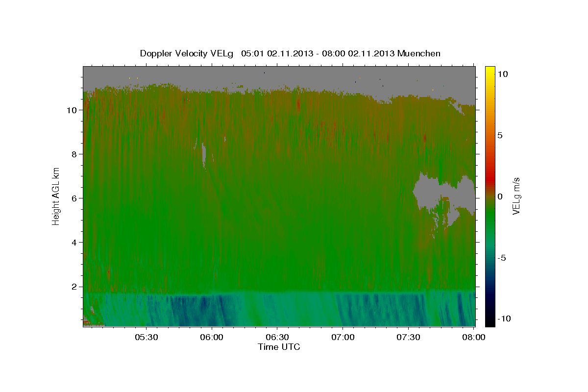This screenshot has height=392, width=588.
Task: Click the yellow top of the colorbar
Action: 490,70
